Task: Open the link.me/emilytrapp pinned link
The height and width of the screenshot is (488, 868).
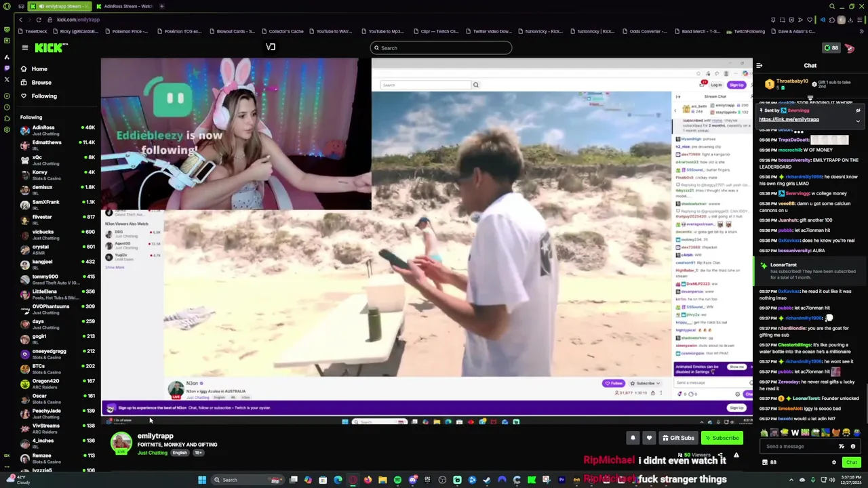Action: coord(789,119)
